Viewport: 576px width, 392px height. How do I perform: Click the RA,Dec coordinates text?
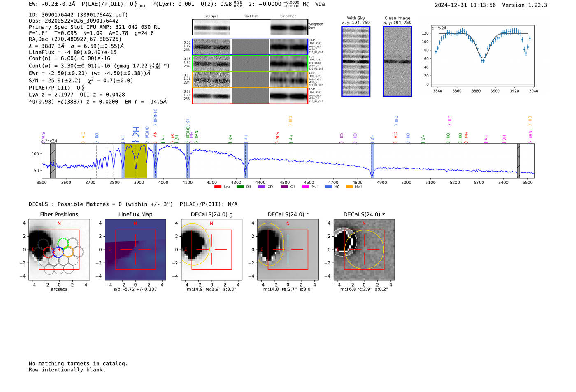(75, 39)
